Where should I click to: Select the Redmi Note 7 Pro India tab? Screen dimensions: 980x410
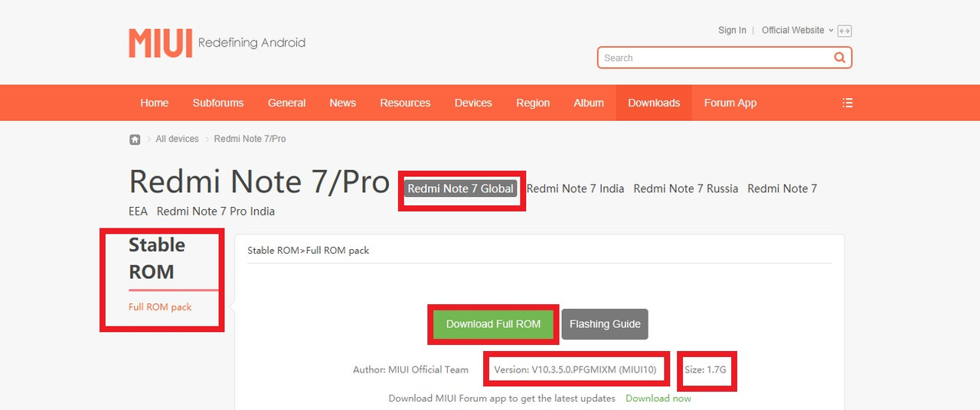pos(216,212)
